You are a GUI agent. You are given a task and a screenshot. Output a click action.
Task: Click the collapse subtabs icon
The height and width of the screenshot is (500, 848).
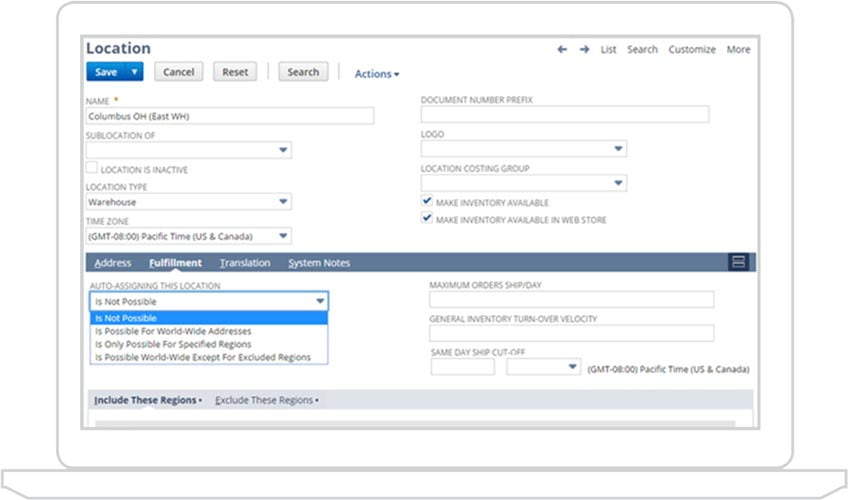coord(739,262)
